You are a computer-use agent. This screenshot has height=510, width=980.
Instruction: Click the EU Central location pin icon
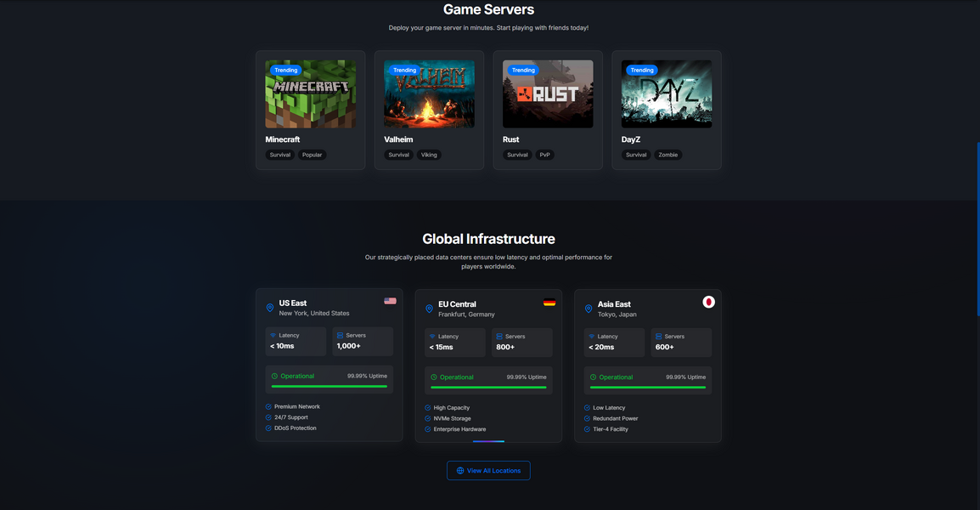[430, 309]
